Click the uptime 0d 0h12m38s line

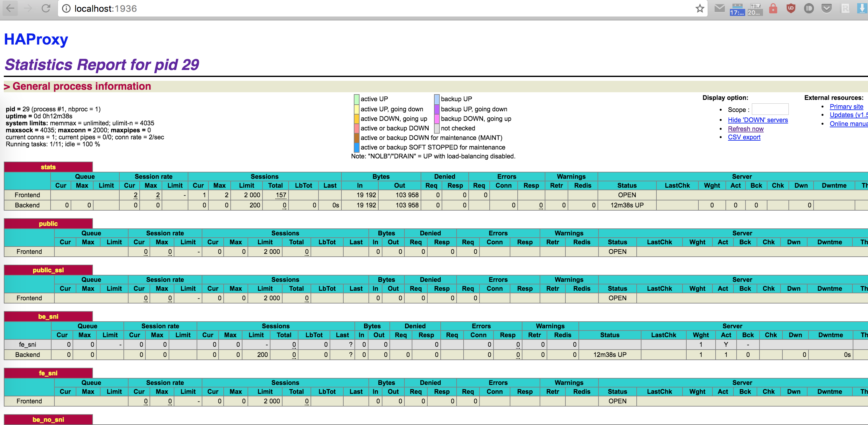tap(39, 116)
